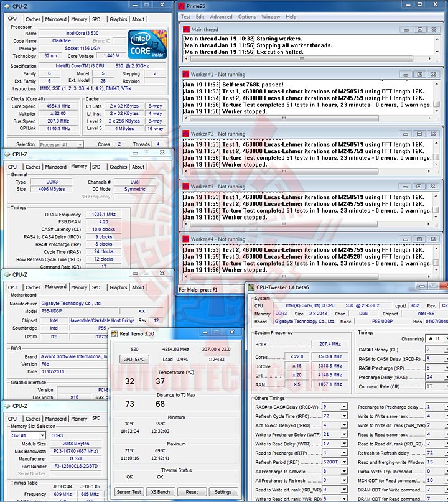The width and height of the screenshot is (448, 502).
Task: Click the Worker #3 window icon
Action: tap(185, 187)
